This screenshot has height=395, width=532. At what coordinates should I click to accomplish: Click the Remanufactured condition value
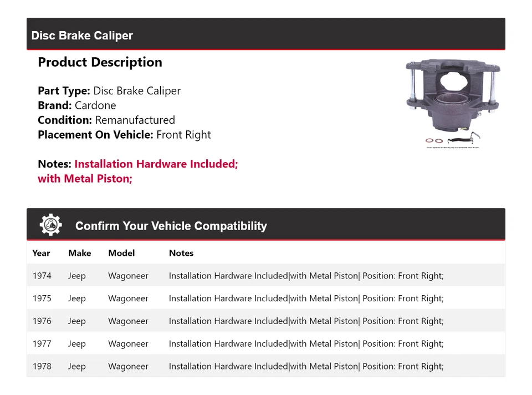[x=135, y=120]
